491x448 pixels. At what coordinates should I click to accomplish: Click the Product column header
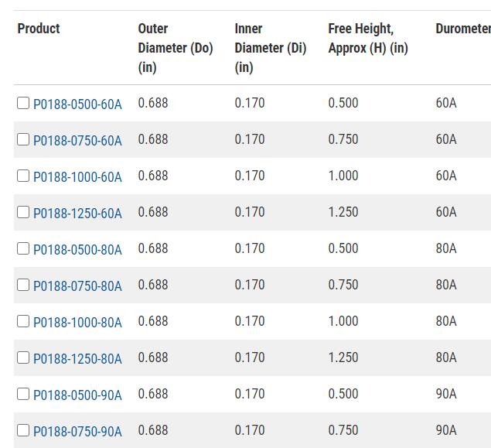[39, 29]
